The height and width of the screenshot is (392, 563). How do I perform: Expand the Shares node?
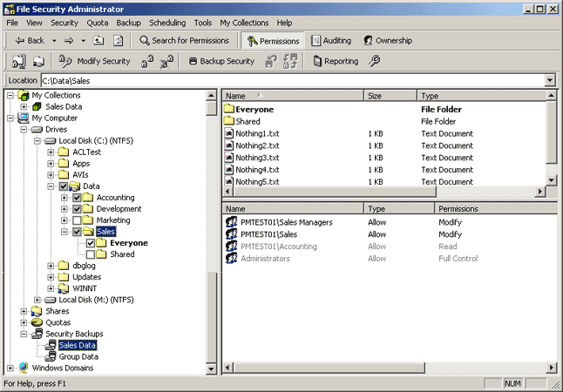(24, 311)
